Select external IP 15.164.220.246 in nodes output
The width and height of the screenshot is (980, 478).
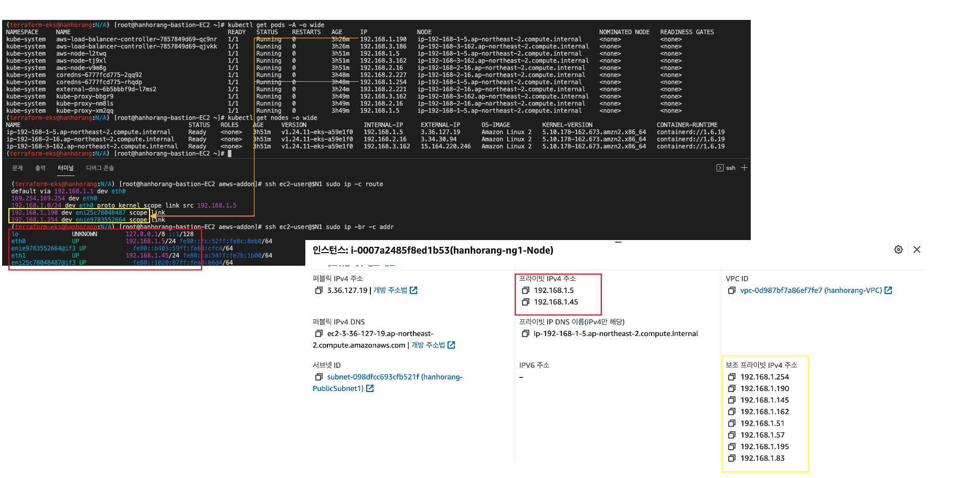click(x=446, y=146)
